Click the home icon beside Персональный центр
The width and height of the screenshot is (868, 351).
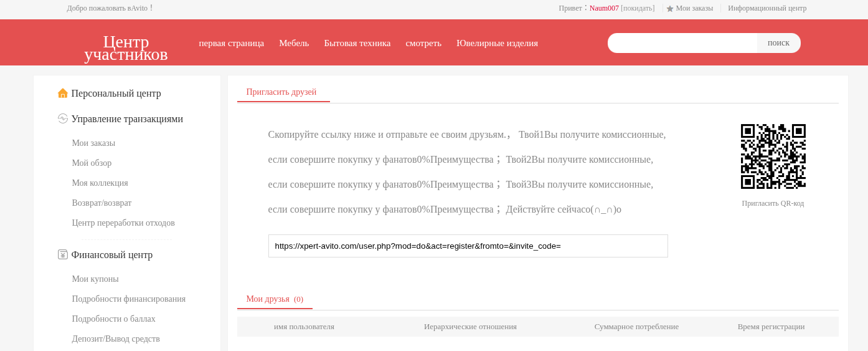click(63, 93)
